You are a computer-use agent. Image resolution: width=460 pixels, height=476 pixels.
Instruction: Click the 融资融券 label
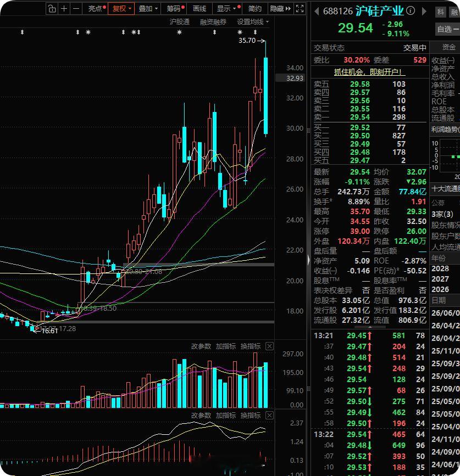(x=213, y=22)
